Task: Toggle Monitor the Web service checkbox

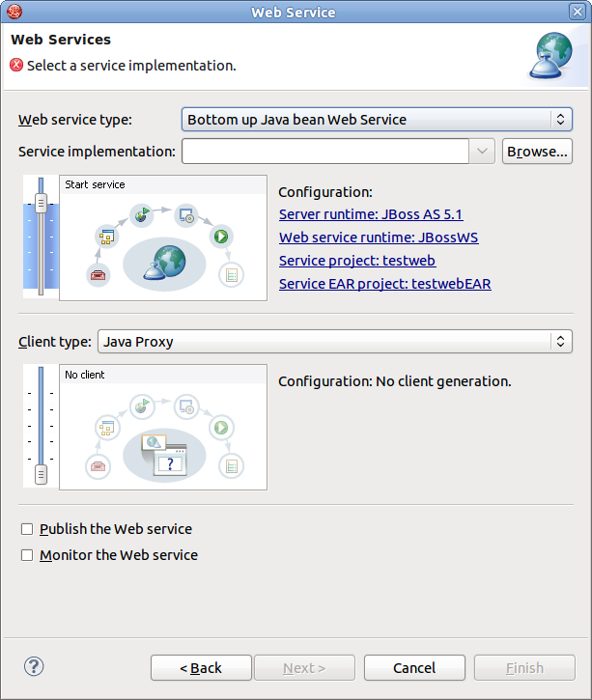Action: [x=27, y=555]
